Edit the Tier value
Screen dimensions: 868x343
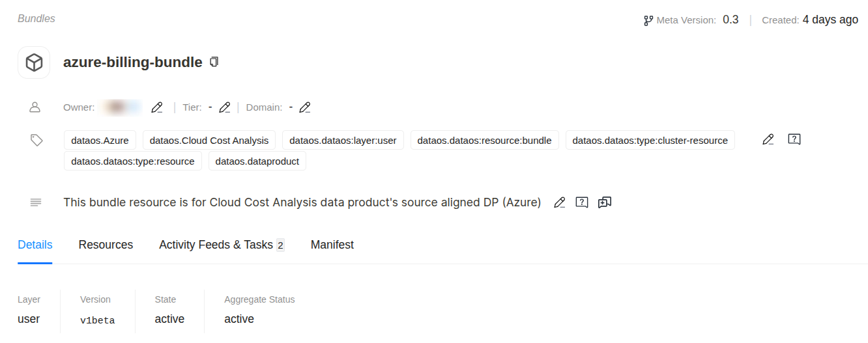pyautogui.click(x=225, y=107)
